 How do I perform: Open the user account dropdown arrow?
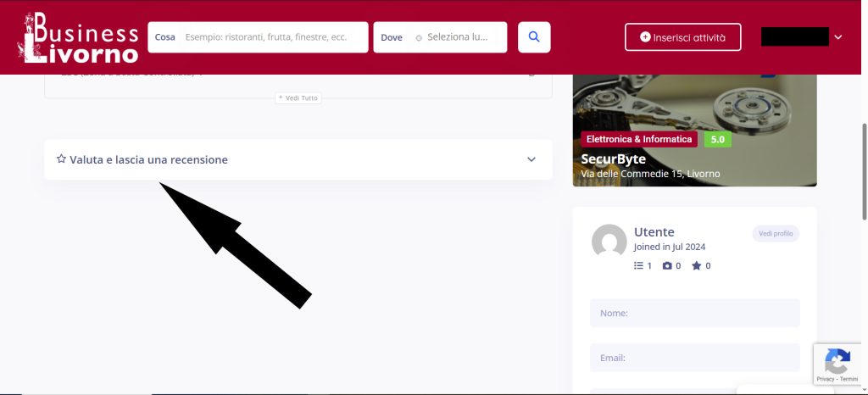pyautogui.click(x=838, y=37)
